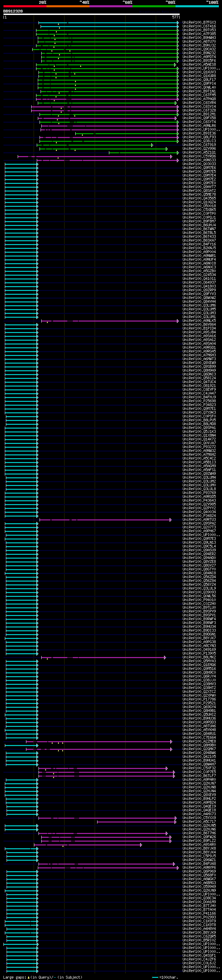Click the UniRef100_A9PH67 label

(199, 531)
